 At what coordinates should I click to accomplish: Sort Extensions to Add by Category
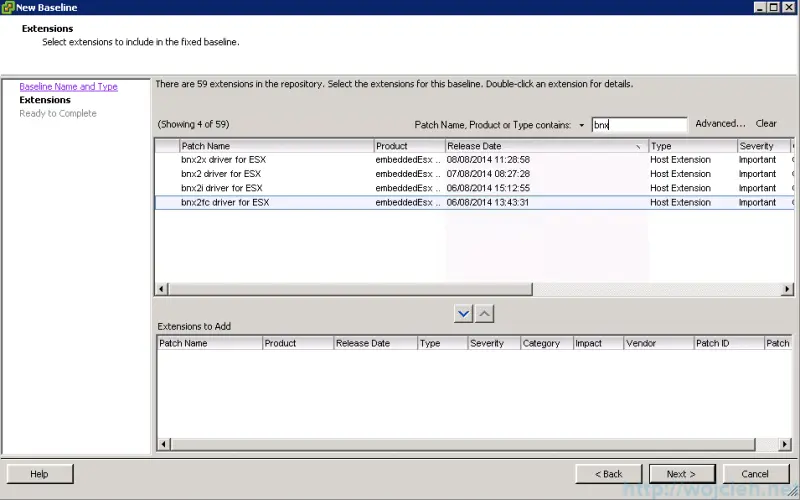coord(546,343)
